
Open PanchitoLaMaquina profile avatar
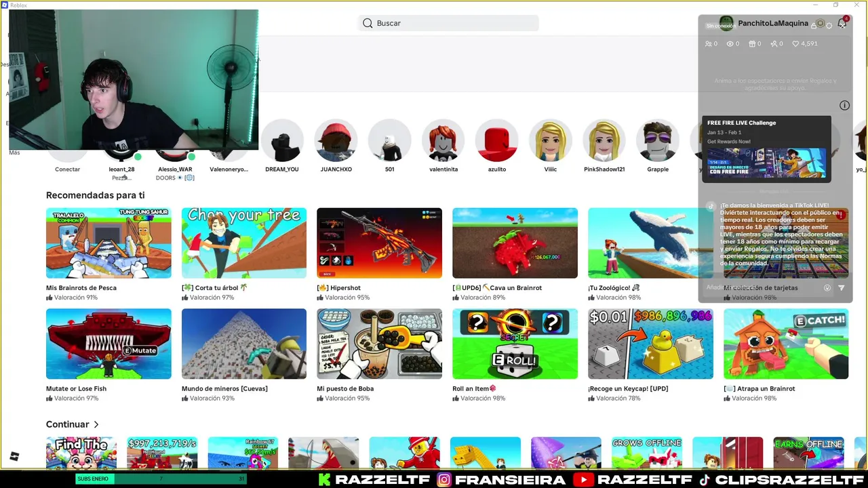726,24
